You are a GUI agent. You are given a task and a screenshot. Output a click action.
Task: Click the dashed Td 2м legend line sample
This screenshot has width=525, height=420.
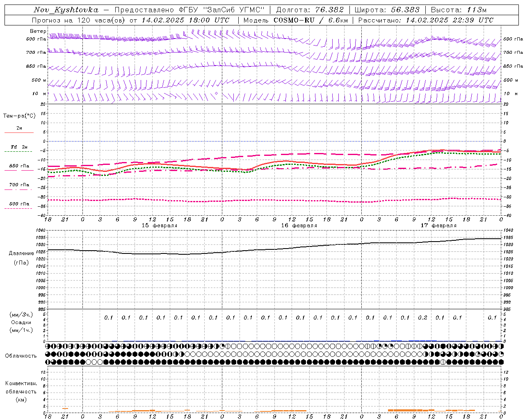[18, 152]
